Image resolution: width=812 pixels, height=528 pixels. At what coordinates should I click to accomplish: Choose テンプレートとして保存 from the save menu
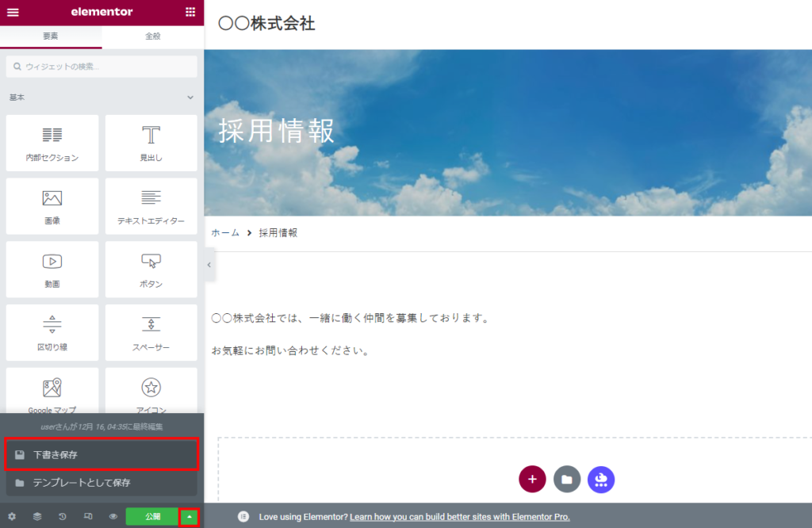click(x=101, y=482)
